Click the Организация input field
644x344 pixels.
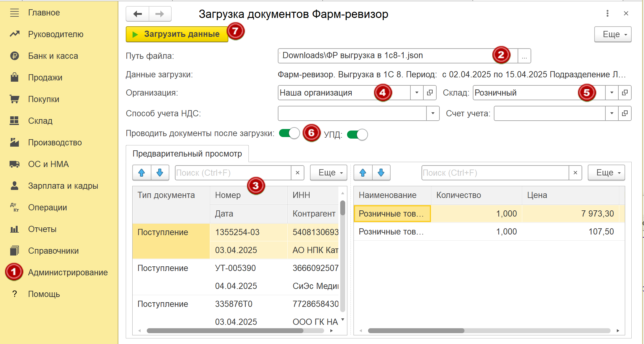coord(344,92)
